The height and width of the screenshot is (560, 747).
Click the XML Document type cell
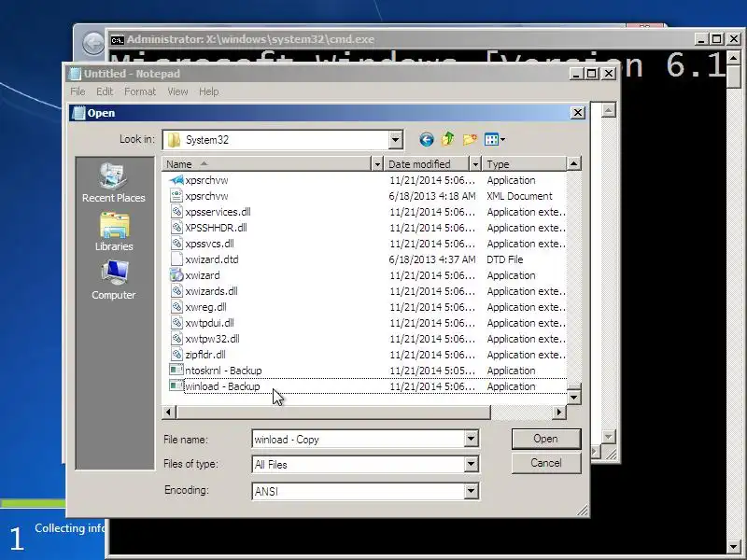519,196
